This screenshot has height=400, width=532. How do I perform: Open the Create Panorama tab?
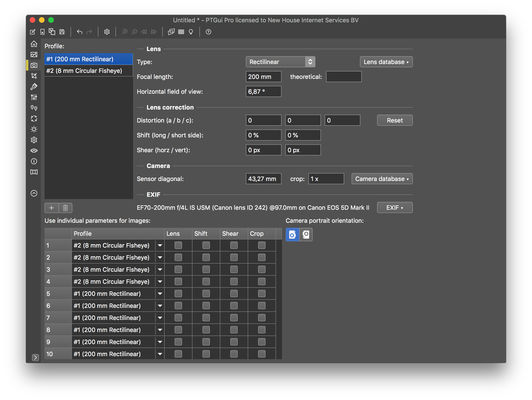point(34,172)
